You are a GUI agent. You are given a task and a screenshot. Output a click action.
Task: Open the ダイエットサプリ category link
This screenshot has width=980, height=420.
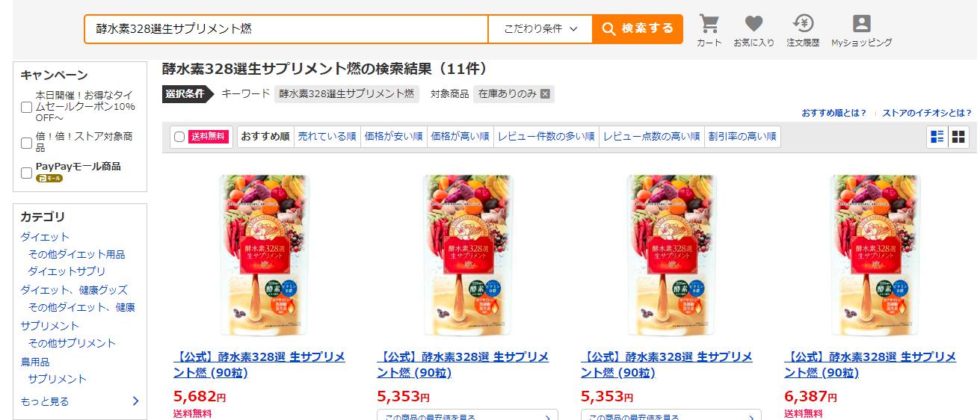point(67,271)
